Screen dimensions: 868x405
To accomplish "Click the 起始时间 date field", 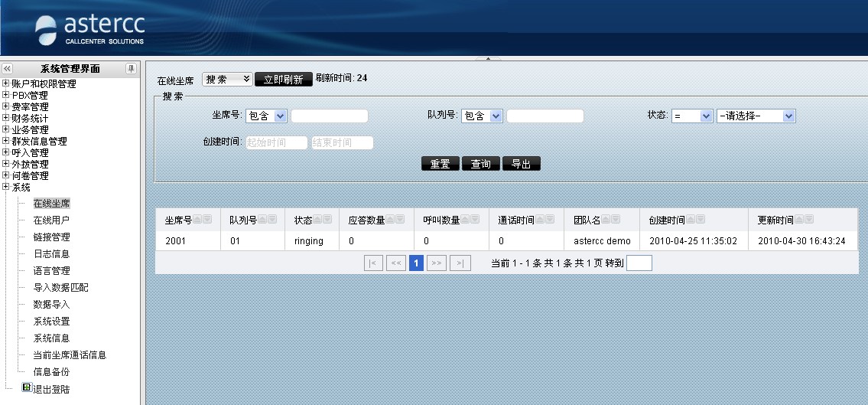I will coord(276,142).
